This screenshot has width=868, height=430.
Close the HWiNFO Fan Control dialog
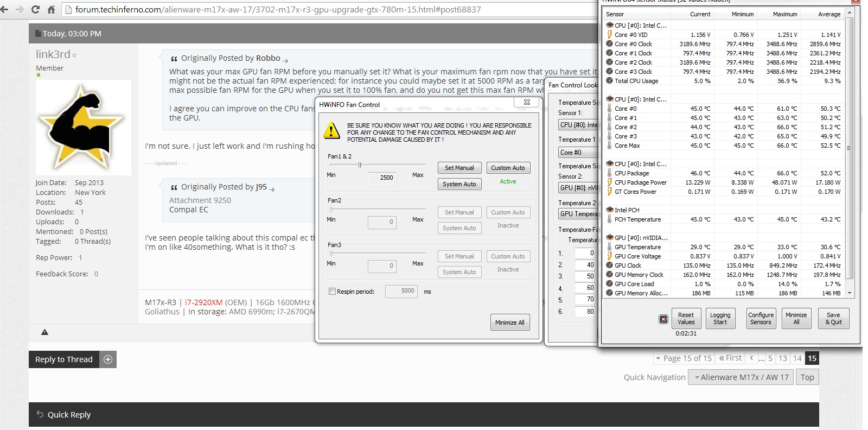[x=526, y=102]
